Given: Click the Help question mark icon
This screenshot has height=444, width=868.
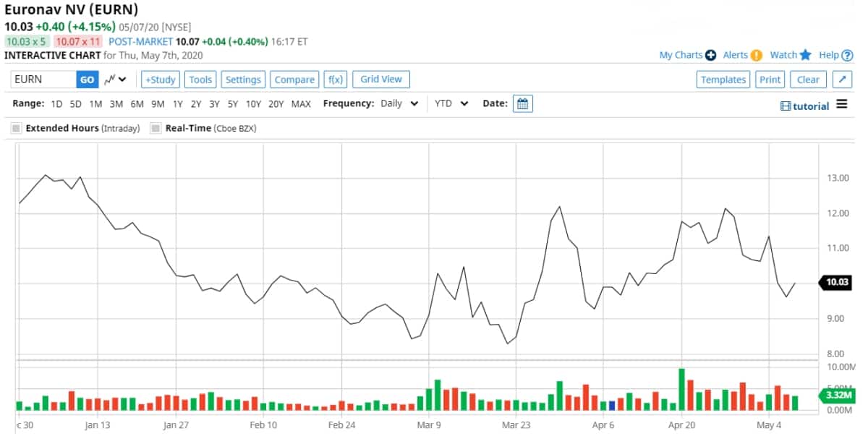Looking at the screenshot, I should [848, 55].
